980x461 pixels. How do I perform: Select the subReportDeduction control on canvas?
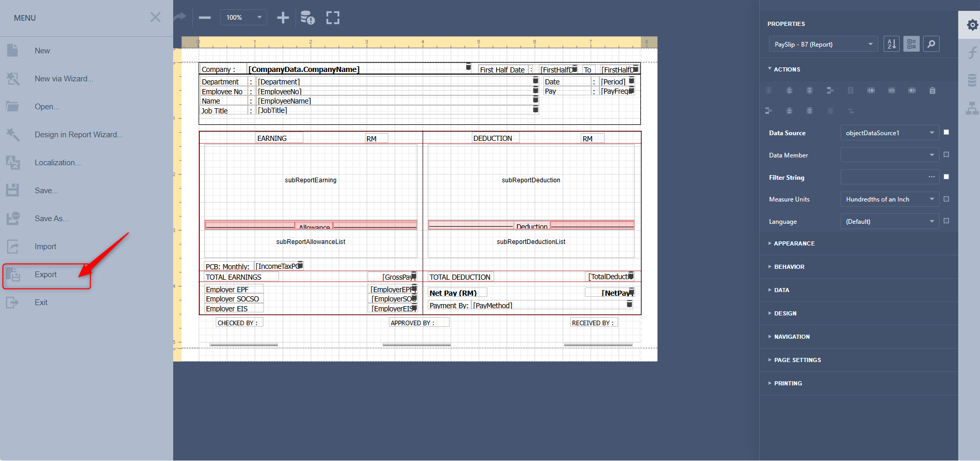pos(531,180)
